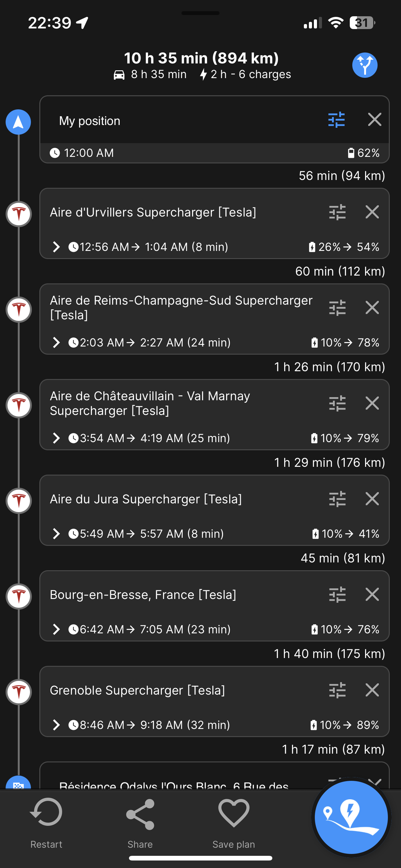Image resolution: width=401 pixels, height=868 pixels.
Task: Remove My position waypoint
Action: (x=374, y=120)
